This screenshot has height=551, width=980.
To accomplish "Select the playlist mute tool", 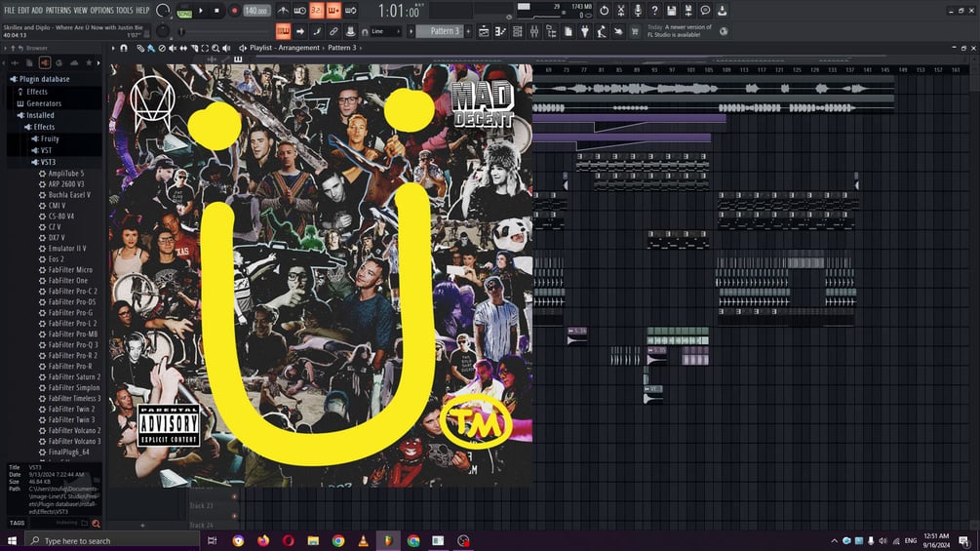I will (173, 48).
